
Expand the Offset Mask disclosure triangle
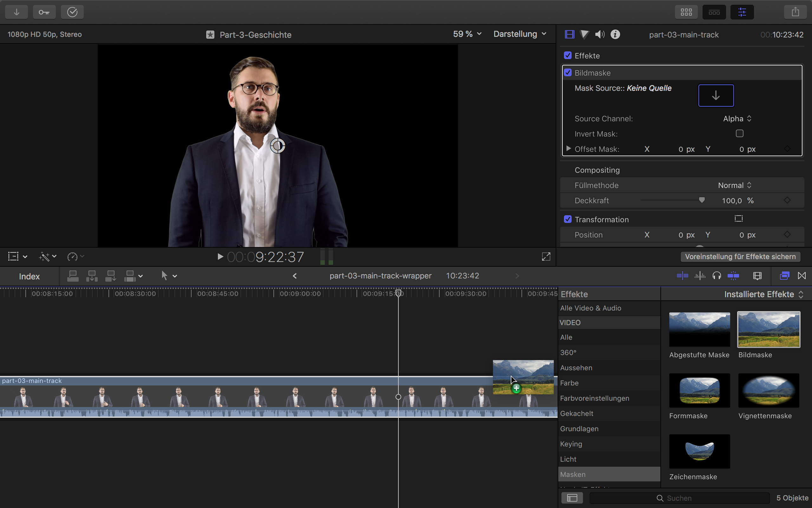[x=568, y=149]
